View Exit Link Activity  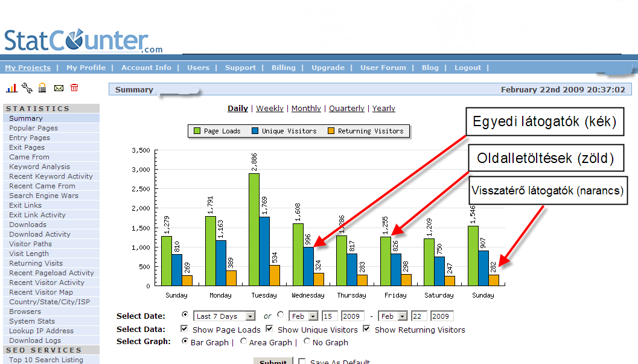pyautogui.click(x=51, y=215)
